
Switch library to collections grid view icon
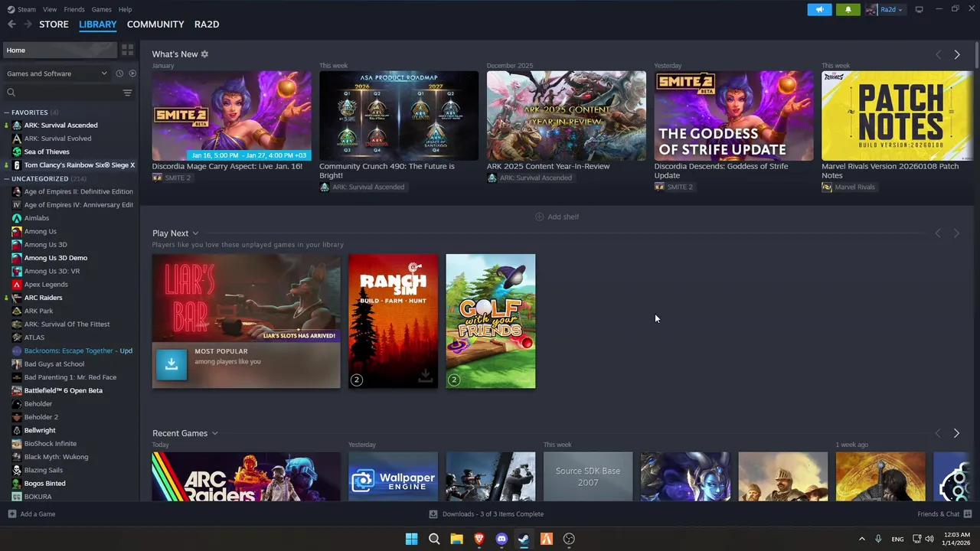click(x=127, y=50)
